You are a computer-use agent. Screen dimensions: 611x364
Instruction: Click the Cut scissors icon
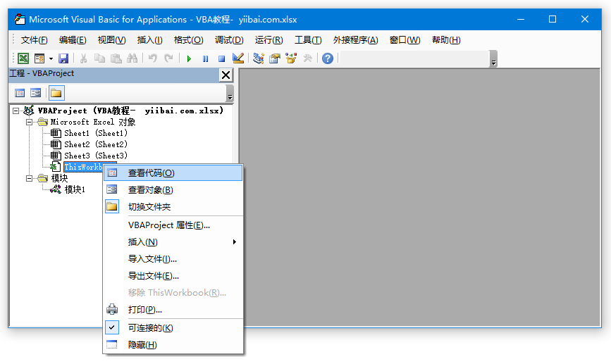point(83,58)
